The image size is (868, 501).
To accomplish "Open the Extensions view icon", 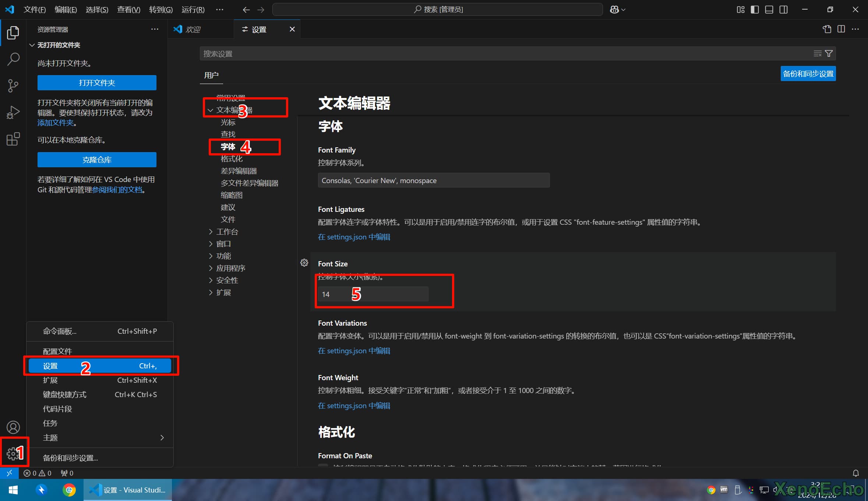I will click(13, 139).
